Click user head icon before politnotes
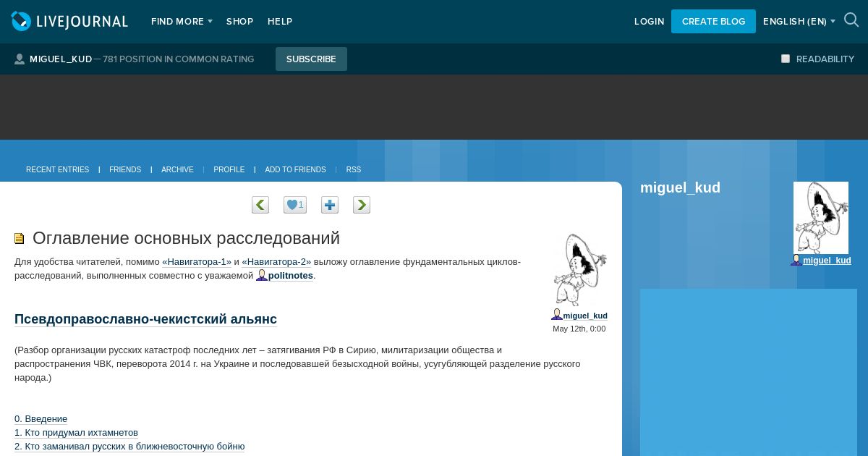The width and height of the screenshot is (868, 456). tap(262, 275)
